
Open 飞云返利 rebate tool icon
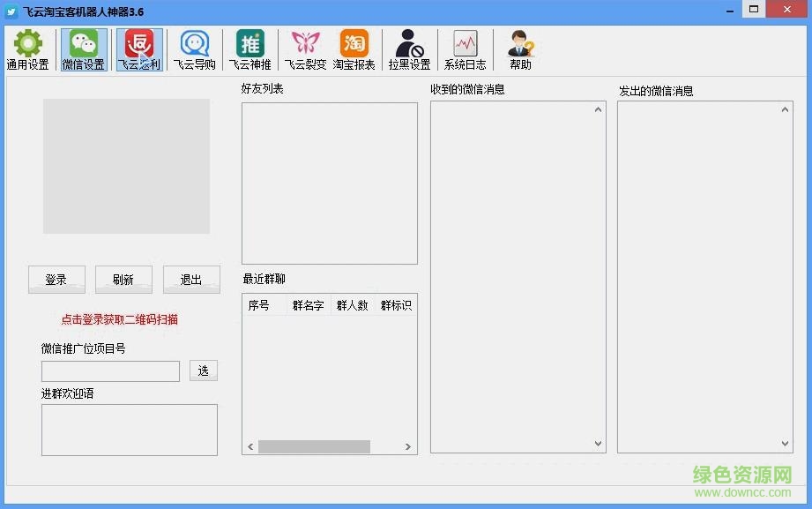point(138,49)
